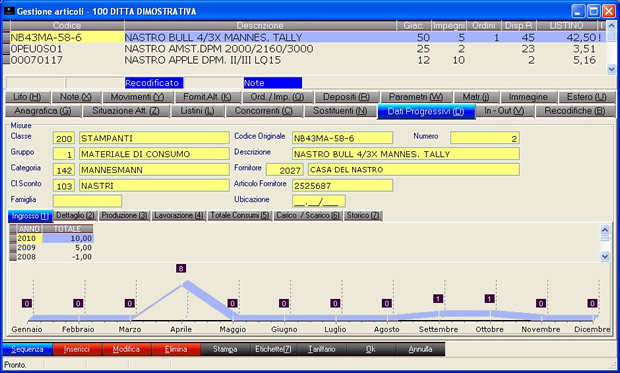620x373 pixels.
Task: Open Lavorazione (4) sub-tab
Action: pyautogui.click(x=179, y=216)
